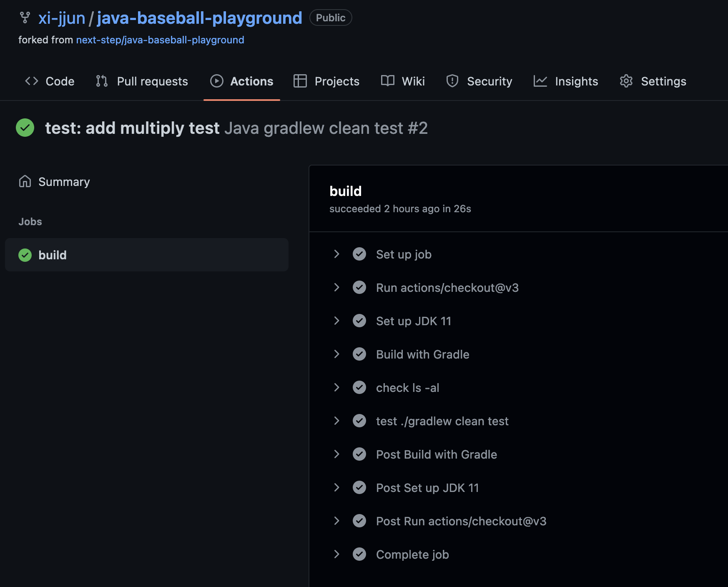Screen dimensions: 728x587
Task: Select the Actions tab
Action: pyautogui.click(x=242, y=81)
